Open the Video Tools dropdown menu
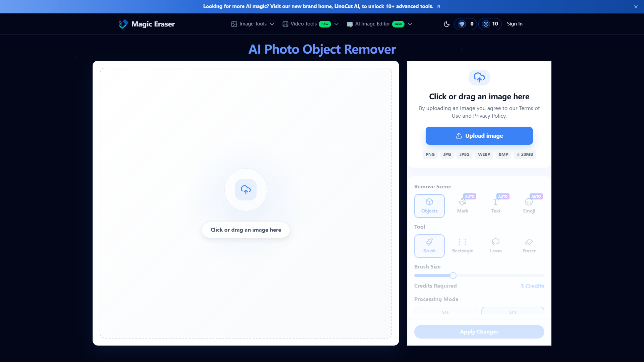 [311, 24]
